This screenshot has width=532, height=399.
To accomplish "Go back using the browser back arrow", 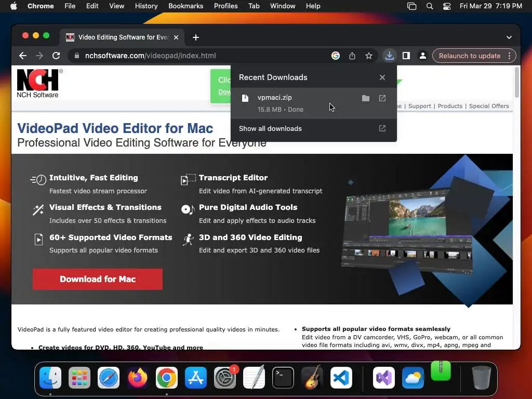I will (x=23, y=56).
